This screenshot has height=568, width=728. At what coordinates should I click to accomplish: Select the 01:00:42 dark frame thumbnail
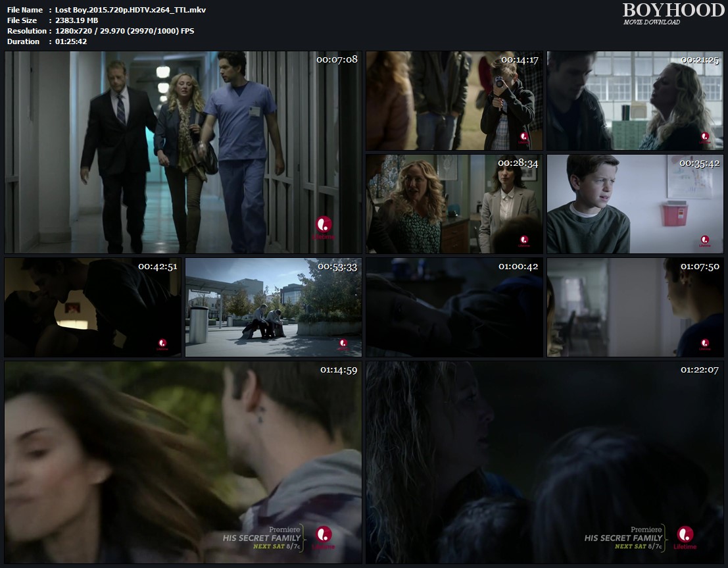[454, 307]
